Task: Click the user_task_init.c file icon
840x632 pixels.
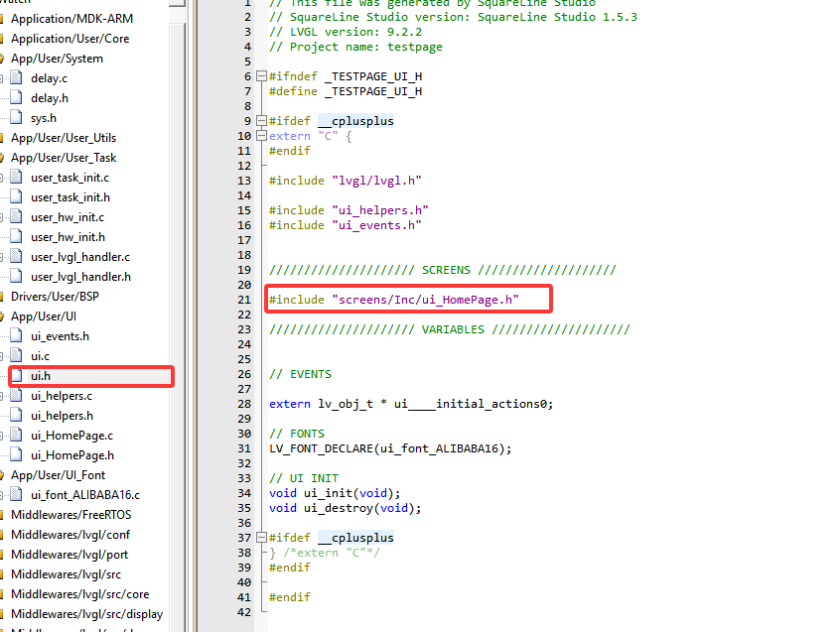Action: point(16,178)
